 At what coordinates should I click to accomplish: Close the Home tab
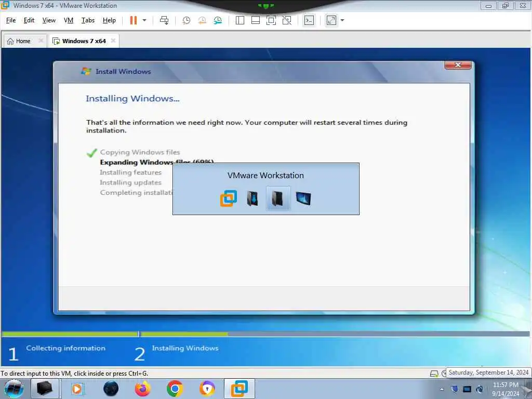41,41
